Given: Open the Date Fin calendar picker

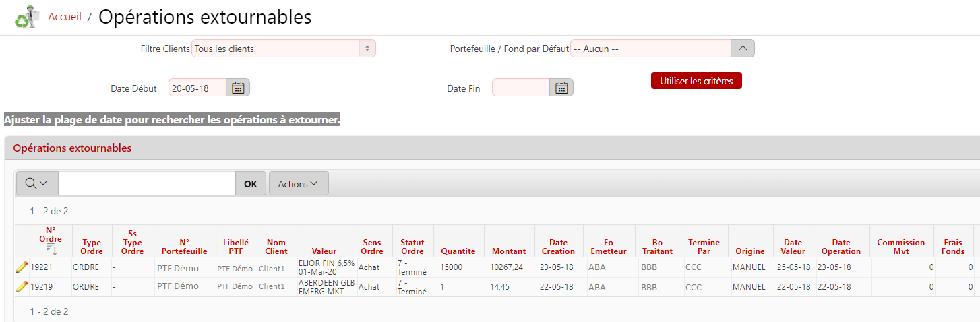Looking at the screenshot, I should tap(561, 88).
